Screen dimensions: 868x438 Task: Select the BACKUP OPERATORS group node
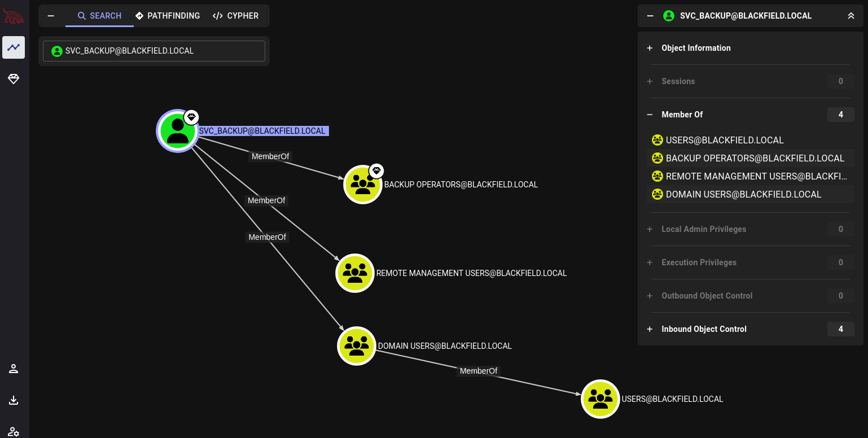[x=363, y=185]
